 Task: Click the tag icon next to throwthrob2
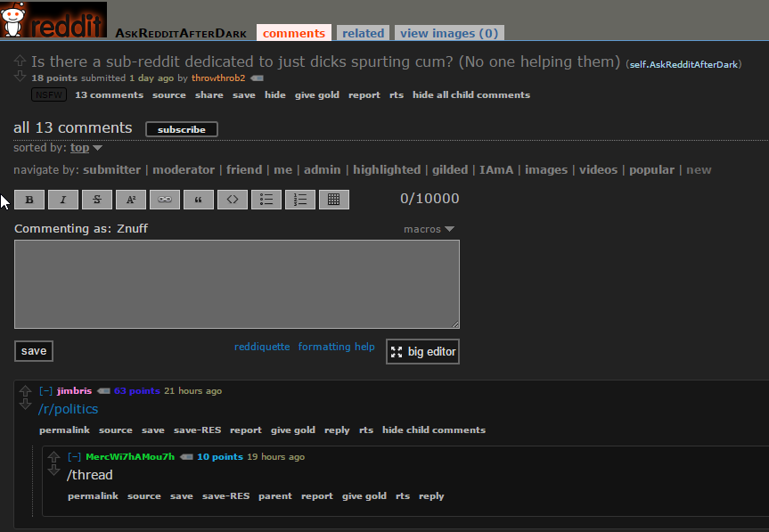257,78
